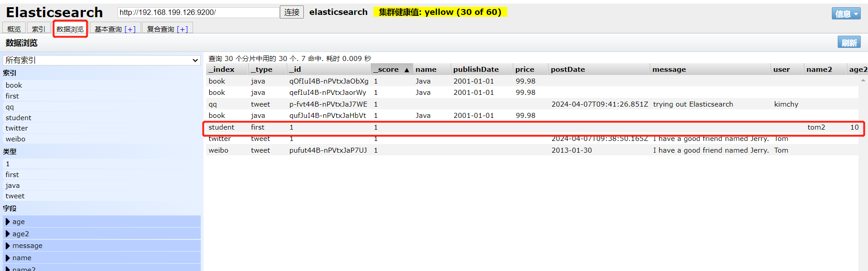Click the results scrollbar up arrow
Screen dimensions: 868x271
click(x=863, y=80)
